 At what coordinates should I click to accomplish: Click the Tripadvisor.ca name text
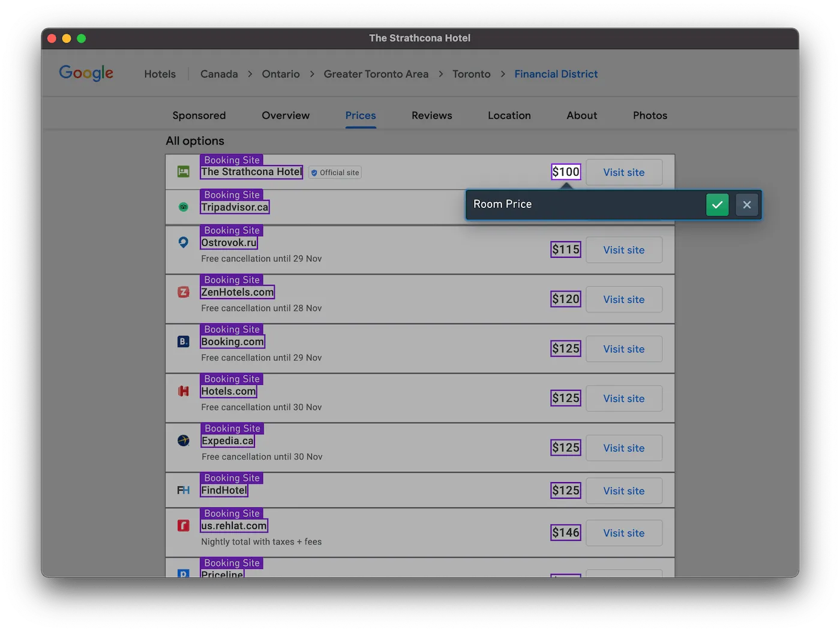(235, 207)
